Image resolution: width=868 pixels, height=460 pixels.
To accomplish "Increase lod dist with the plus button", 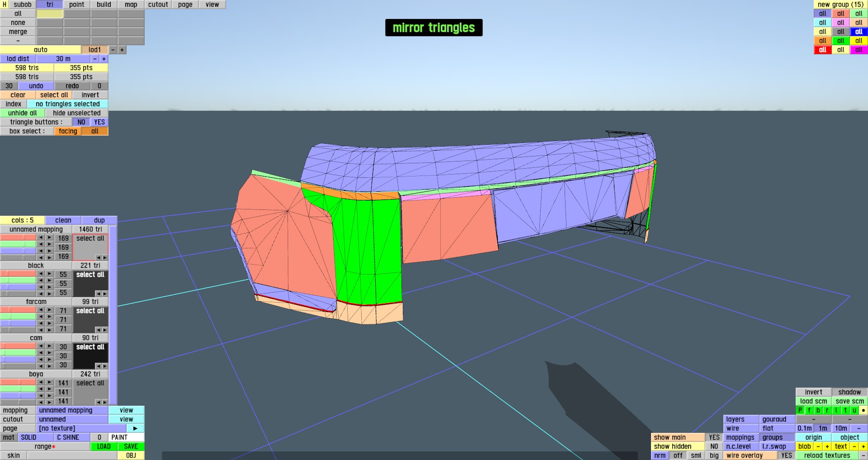I will 104,59.
